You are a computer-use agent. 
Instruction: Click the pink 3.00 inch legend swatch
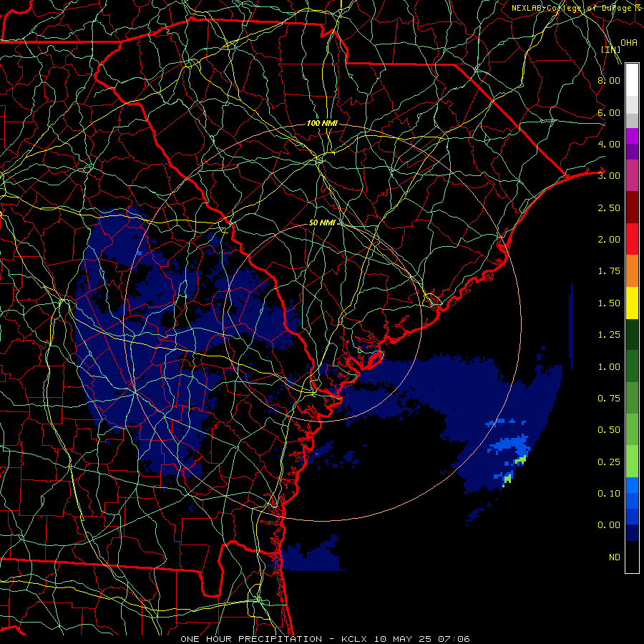coord(632,175)
